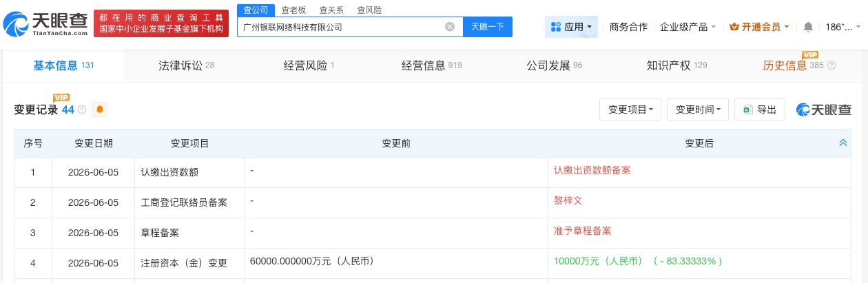The image size is (868, 283).
Task: Click the orange alert bell beside 变更记录
Action: coord(100,109)
